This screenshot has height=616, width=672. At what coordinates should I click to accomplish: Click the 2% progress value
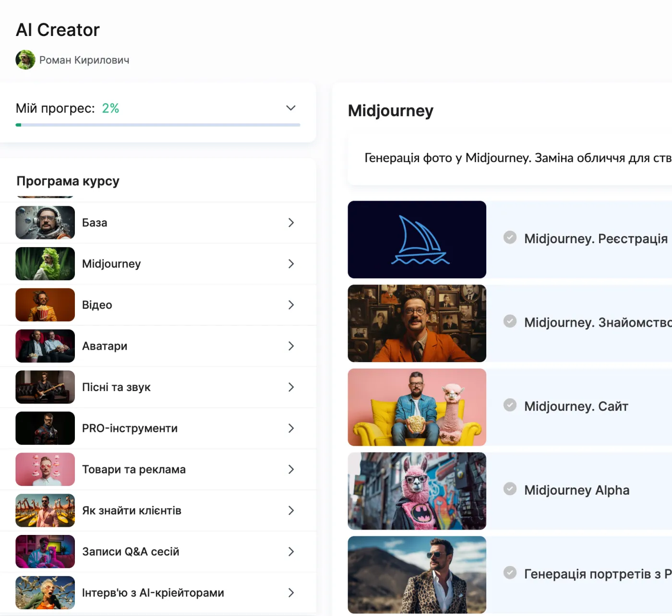pos(110,108)
